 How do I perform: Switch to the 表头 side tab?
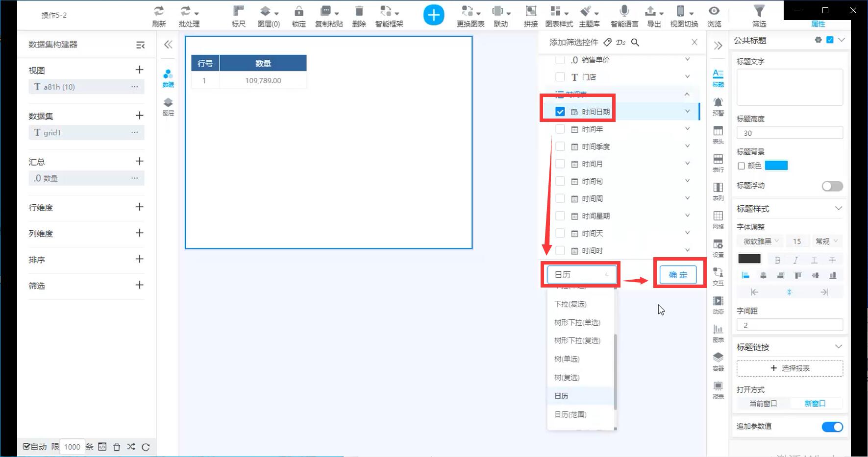pyautogui.click(x=718, y=135)
